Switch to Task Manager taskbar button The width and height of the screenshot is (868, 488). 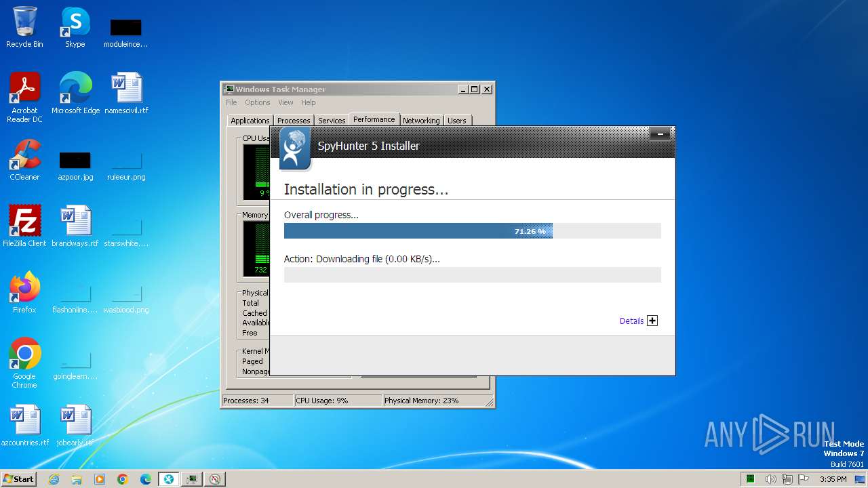(x=192, y=479)
